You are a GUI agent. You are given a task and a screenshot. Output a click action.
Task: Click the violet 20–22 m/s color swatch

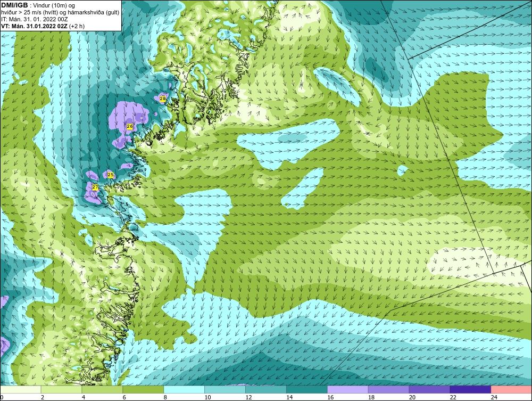(429, 389)
